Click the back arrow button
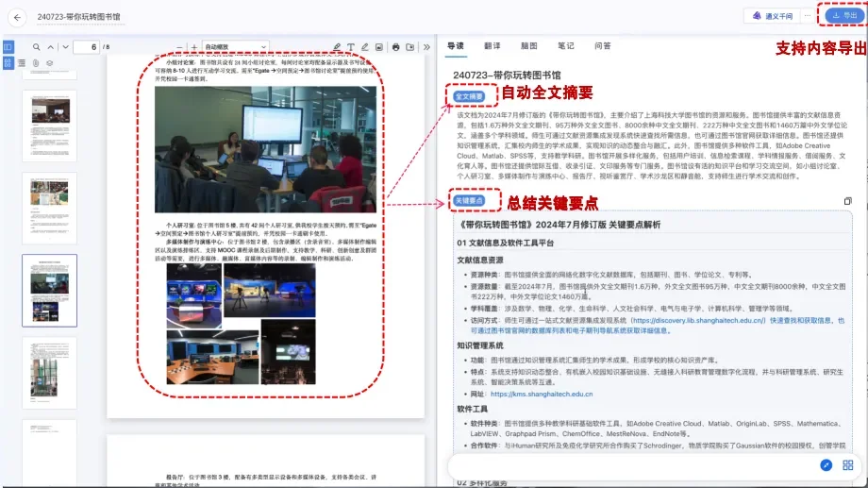 pyautogui.click(x=17, y=17)
